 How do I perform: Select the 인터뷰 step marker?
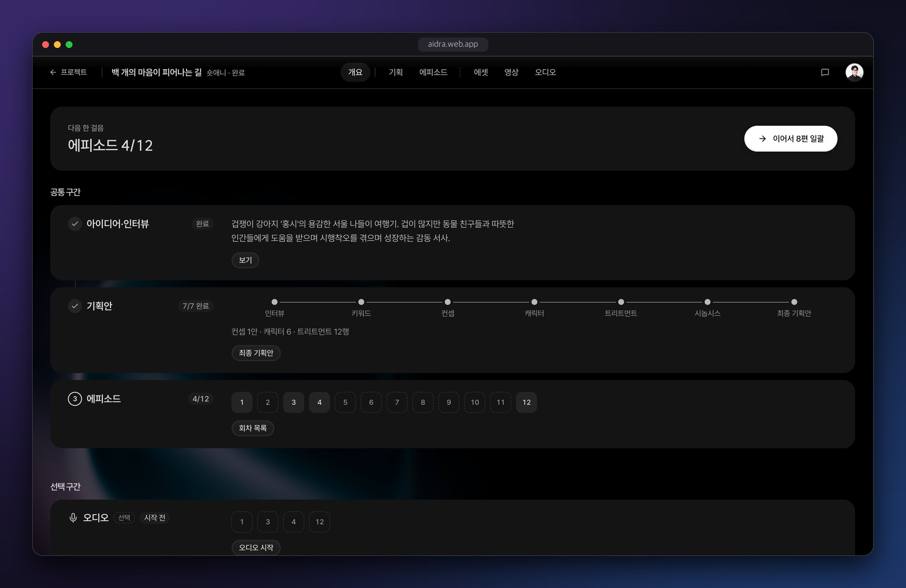click(275, 302)
